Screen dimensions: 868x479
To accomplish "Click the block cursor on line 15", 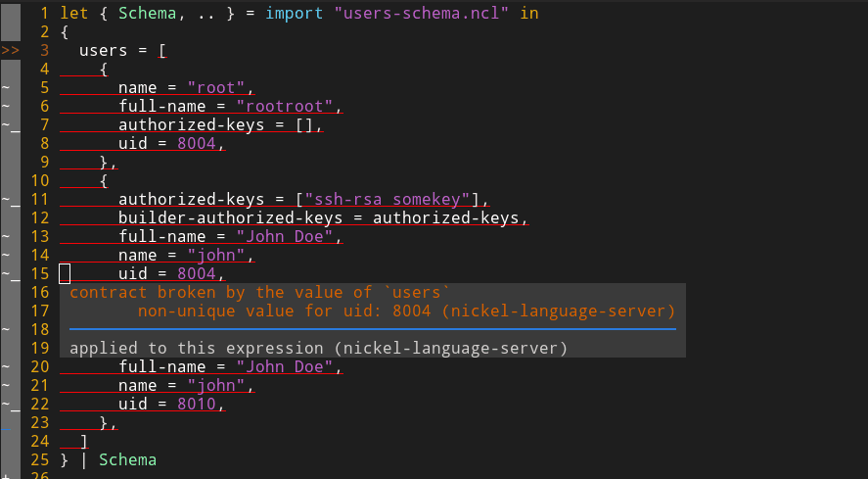I will point(65,273).
